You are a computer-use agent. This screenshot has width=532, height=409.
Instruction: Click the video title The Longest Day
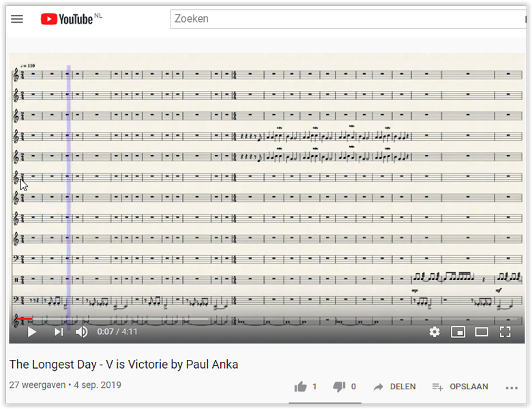pyautogui.click(x=124, y=365)
